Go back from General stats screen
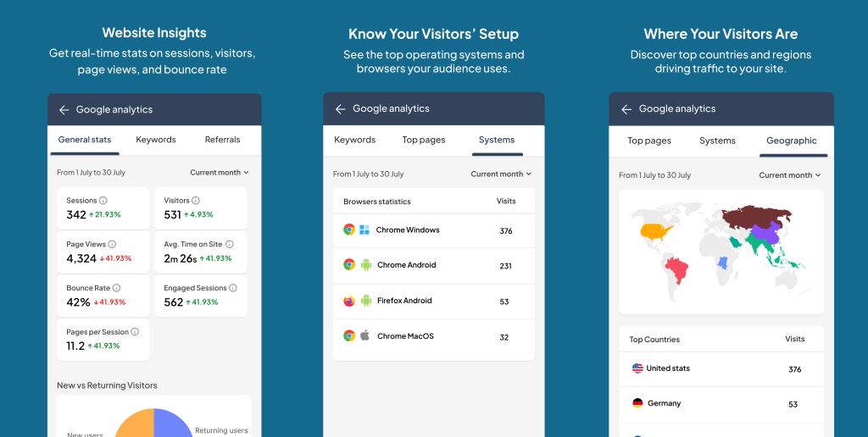Screen dimensions: 868x437 point(64,109)
